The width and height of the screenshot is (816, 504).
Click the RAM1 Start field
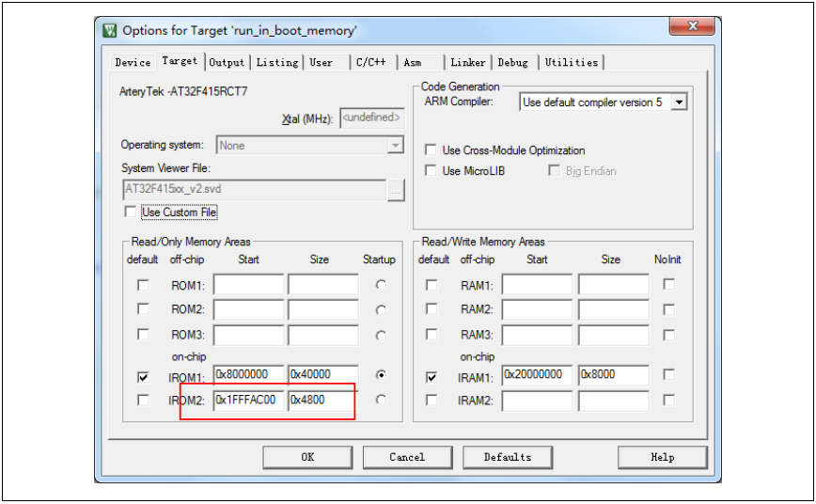[537, 285]
